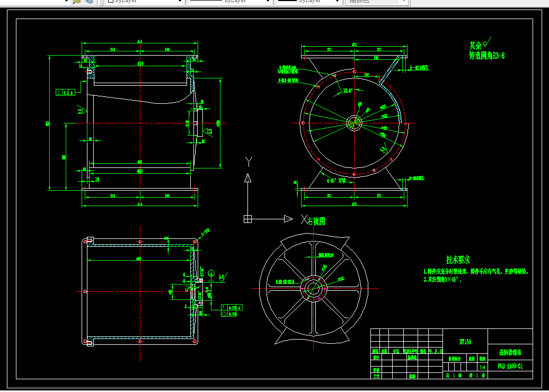Select the 批准 cell in title block
Image resolution: width=549 pixels, height=392 pixels.
point(412,376)
